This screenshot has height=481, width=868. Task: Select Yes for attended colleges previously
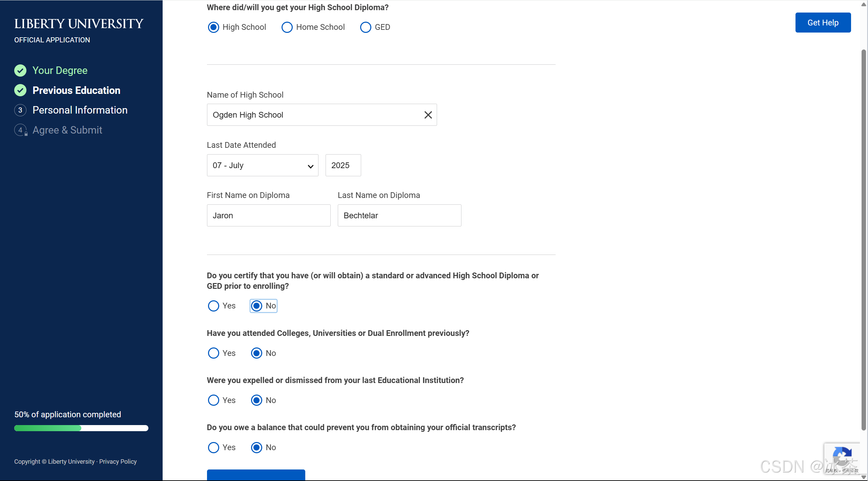click(213, 353)
